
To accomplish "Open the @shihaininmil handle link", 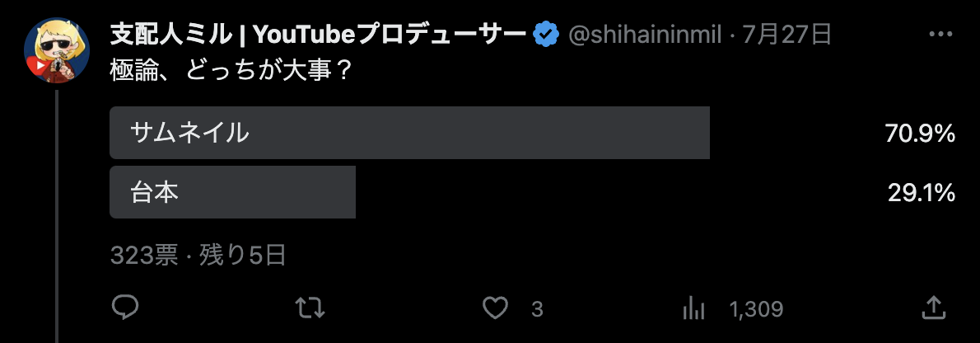I will pos(645,35).
